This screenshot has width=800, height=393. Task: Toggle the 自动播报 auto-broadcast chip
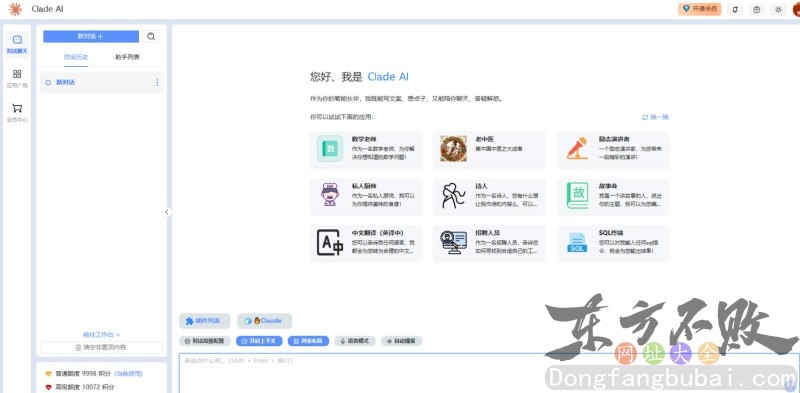click(x=402, y=341)
